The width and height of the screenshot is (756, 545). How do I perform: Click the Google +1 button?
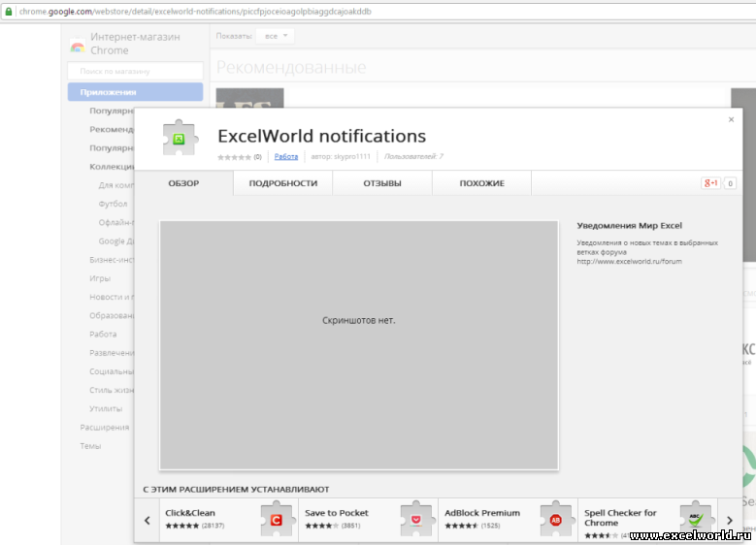click(710, 183)
